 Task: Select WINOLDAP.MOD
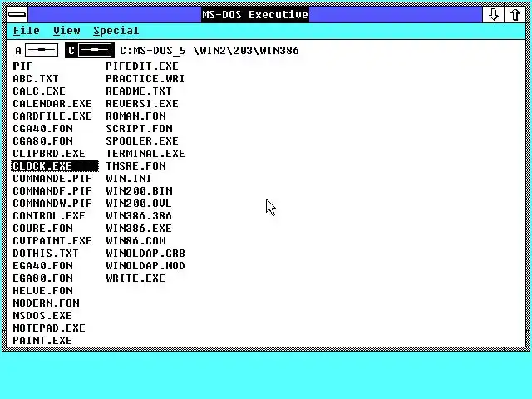tap(145, 266)
